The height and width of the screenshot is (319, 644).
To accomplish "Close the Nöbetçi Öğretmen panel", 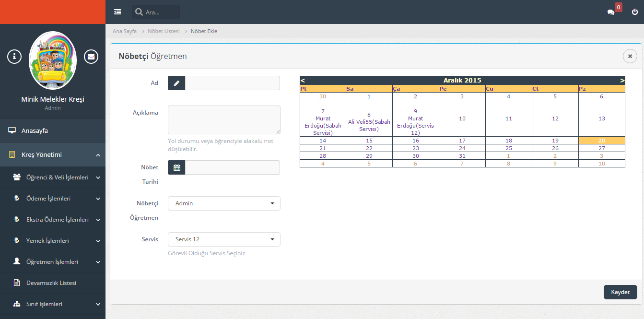I will pos(630,56).
